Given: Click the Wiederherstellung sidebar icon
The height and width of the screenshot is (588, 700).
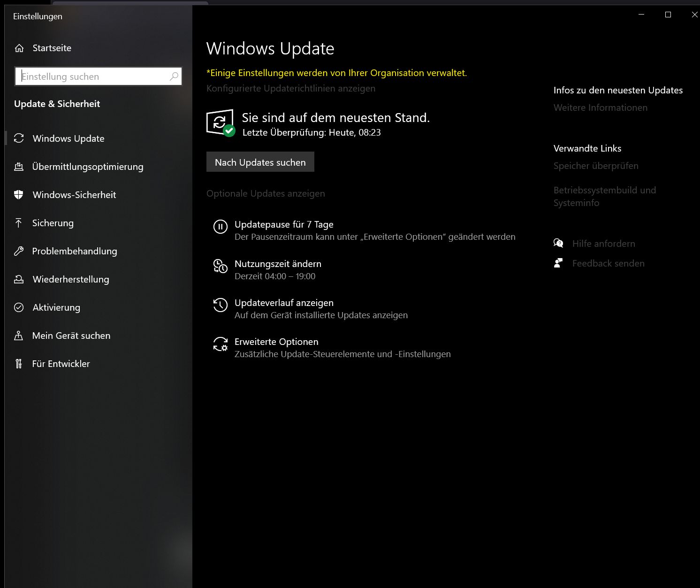Looking at the screenshot, I should (19, 279).
